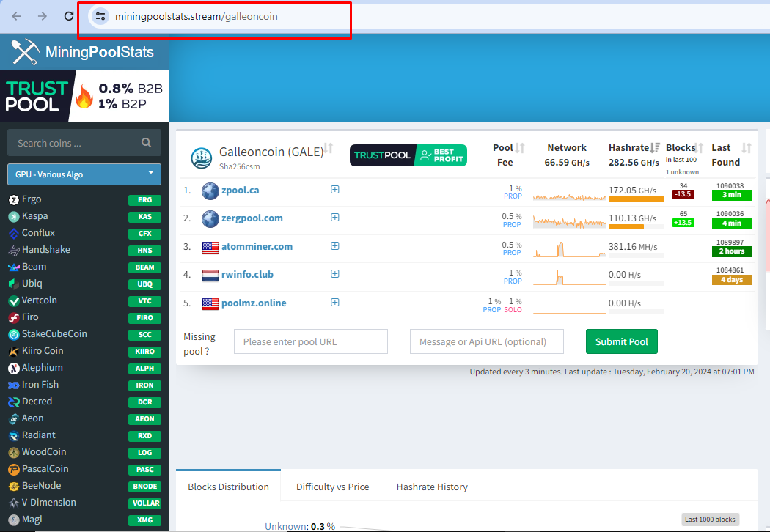This screenshot has width=770, height=532.
Task: Switch to Blocks Distribution tab
Action: [228, 487]
